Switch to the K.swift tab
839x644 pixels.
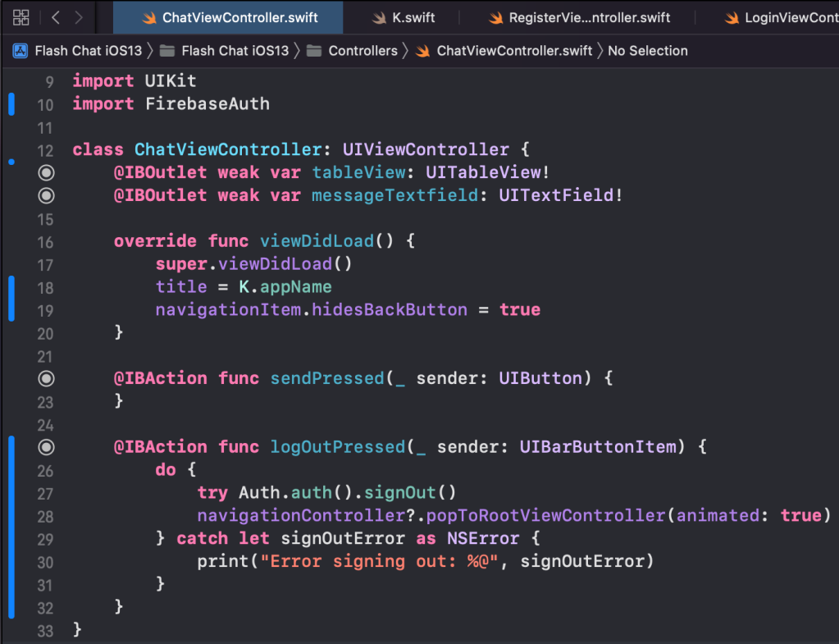[x=413, y=18]
